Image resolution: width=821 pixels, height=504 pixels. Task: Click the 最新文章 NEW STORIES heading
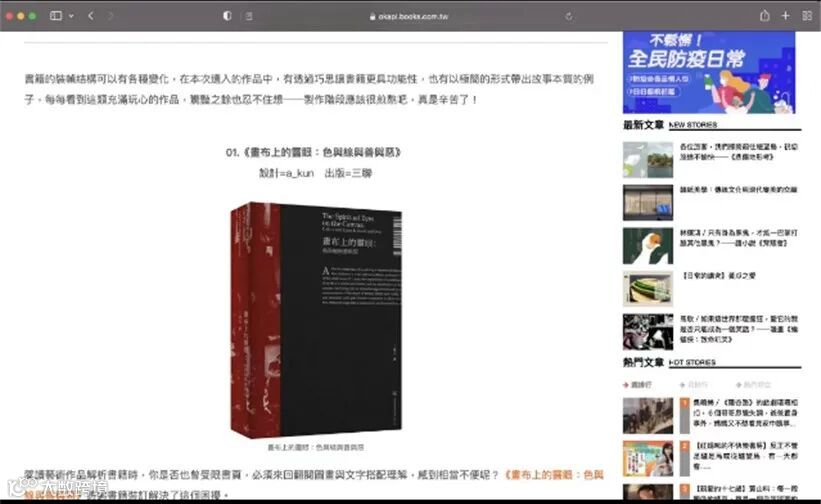tap(670, 125)
